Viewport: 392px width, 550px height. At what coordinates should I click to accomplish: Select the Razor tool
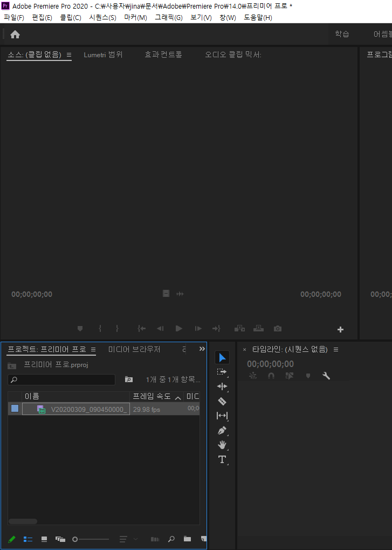(222, 401)
